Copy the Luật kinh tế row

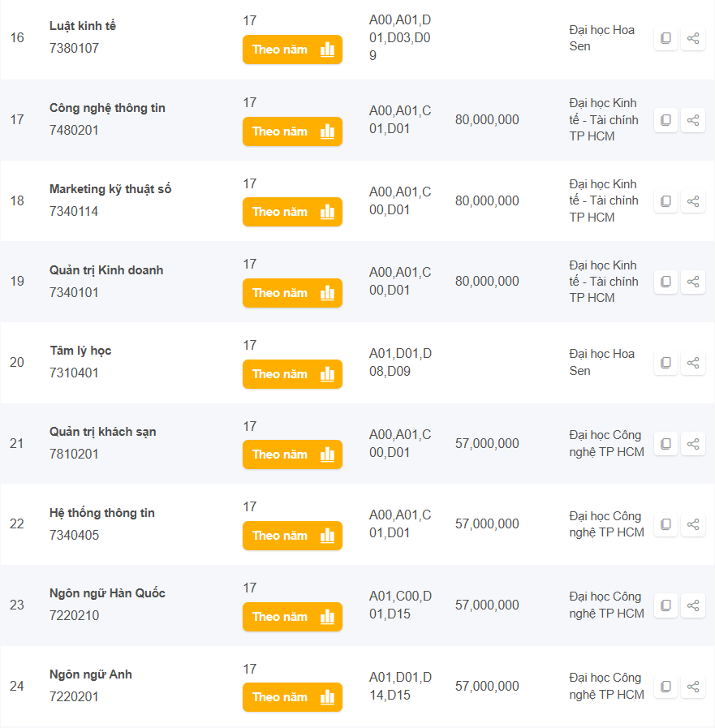click(665, 39)
